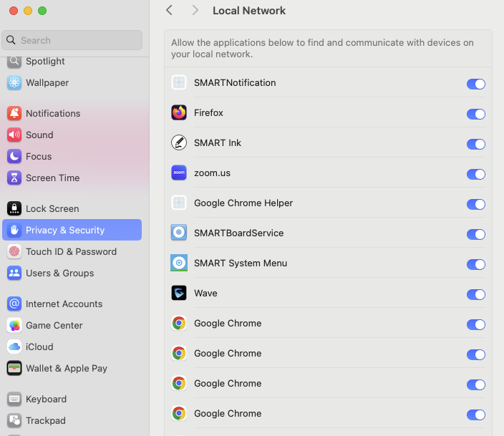
Task: Click the SMART Ink pen icon
Action: [179, 143]
